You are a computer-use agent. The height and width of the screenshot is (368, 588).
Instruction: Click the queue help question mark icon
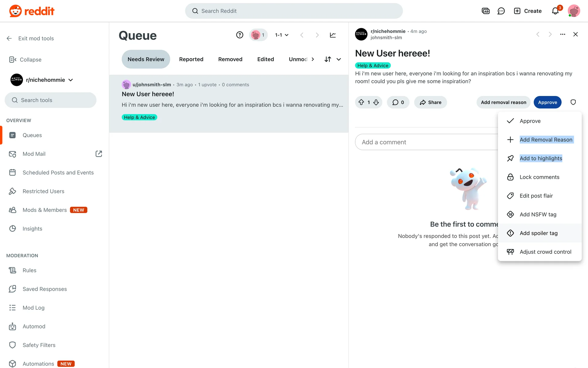point(239,35)
